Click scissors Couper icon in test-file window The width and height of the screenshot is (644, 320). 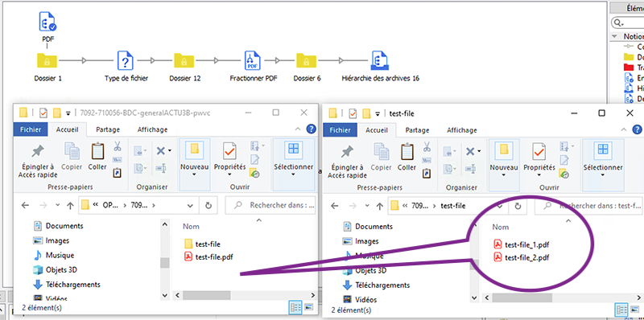427,146
